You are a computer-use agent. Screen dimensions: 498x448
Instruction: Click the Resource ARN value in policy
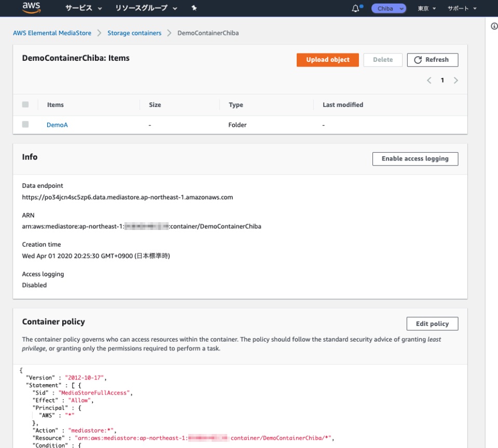pos(203,438)
